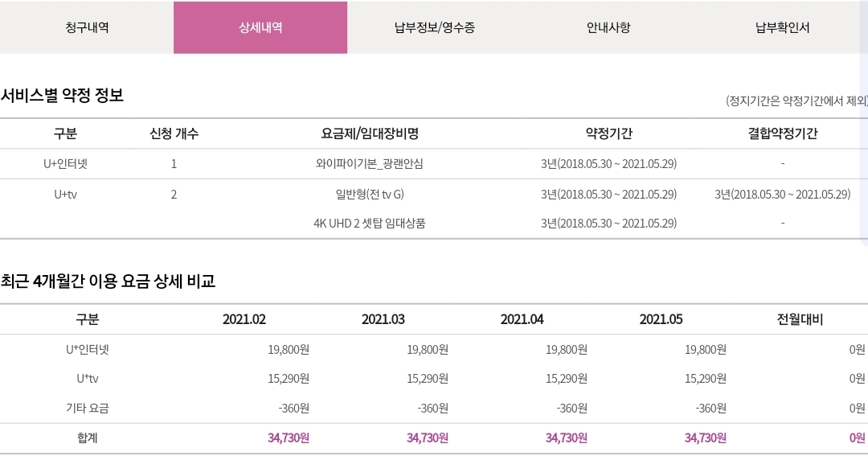
Task: Select the 2021.03 column header
Action: [383, 319]
